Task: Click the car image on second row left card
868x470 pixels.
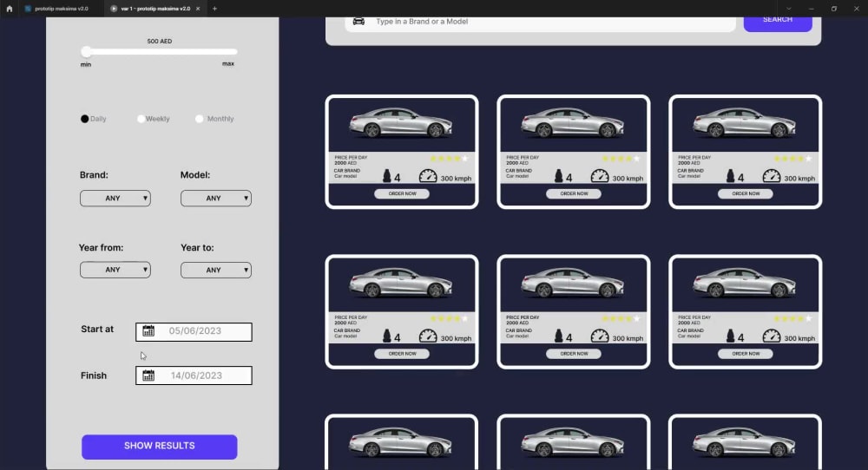Action: point(401,282)
